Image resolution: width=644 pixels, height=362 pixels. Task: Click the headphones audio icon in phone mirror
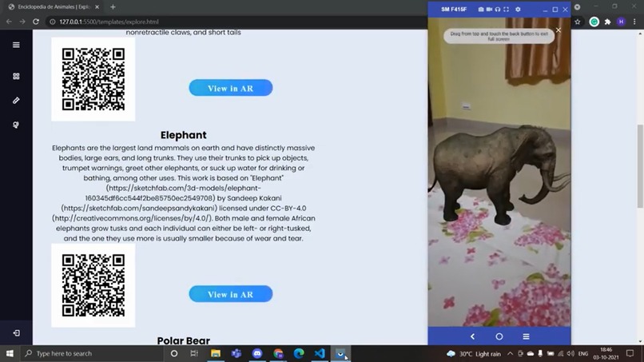pyautogui.click(x=497, y=9)
